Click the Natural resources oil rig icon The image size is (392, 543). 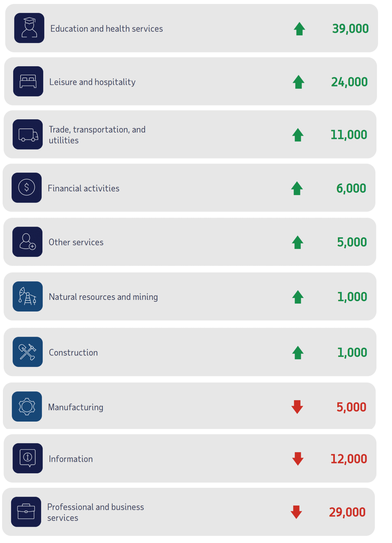pos(28,296)
